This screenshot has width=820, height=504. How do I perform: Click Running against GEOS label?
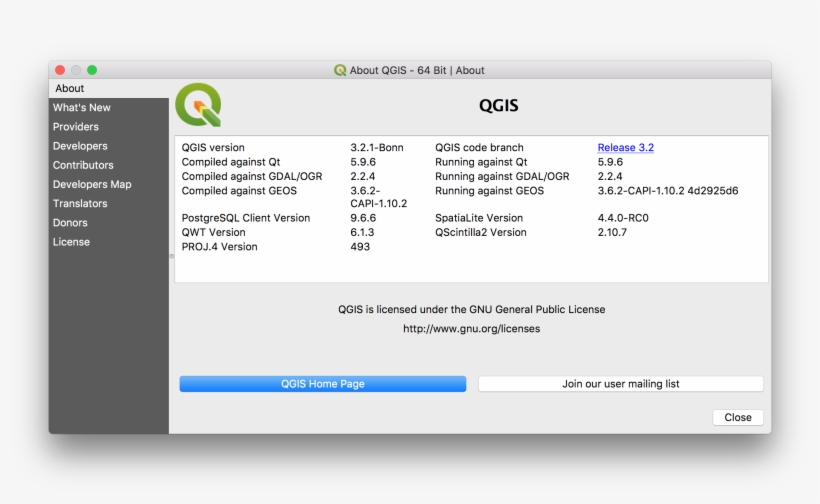[489, 191]
